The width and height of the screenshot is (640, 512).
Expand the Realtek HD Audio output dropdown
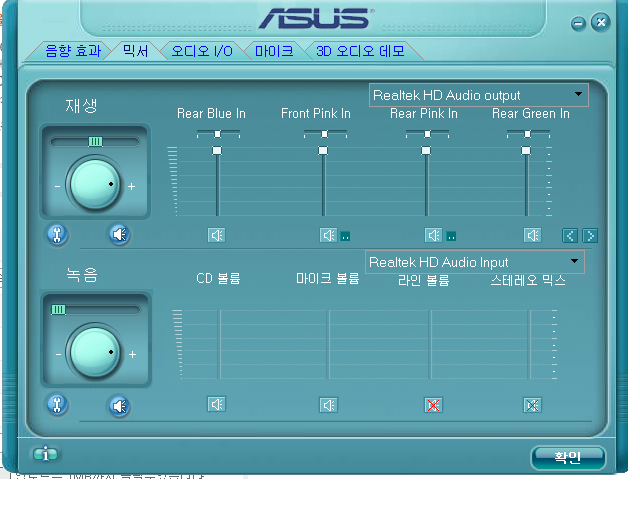tap(478, 95)
